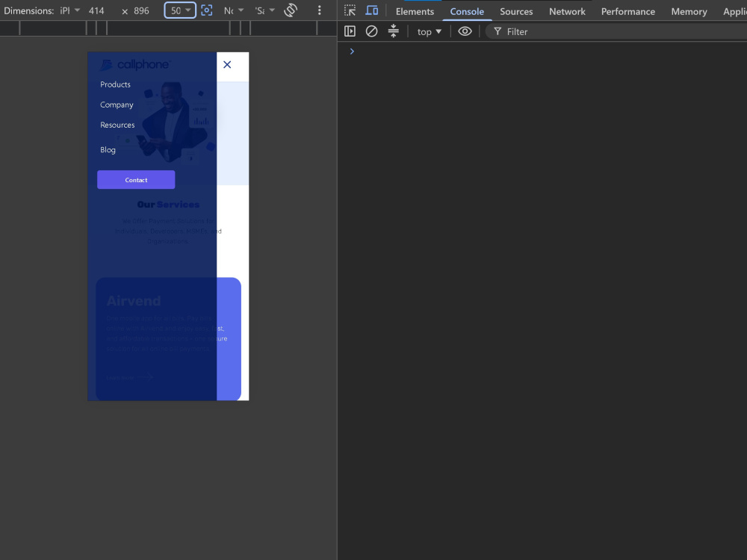This screenshot has height=560, width=747.
Task: Open the top JavaScript context dropdown
Action: tap(430, 31)
